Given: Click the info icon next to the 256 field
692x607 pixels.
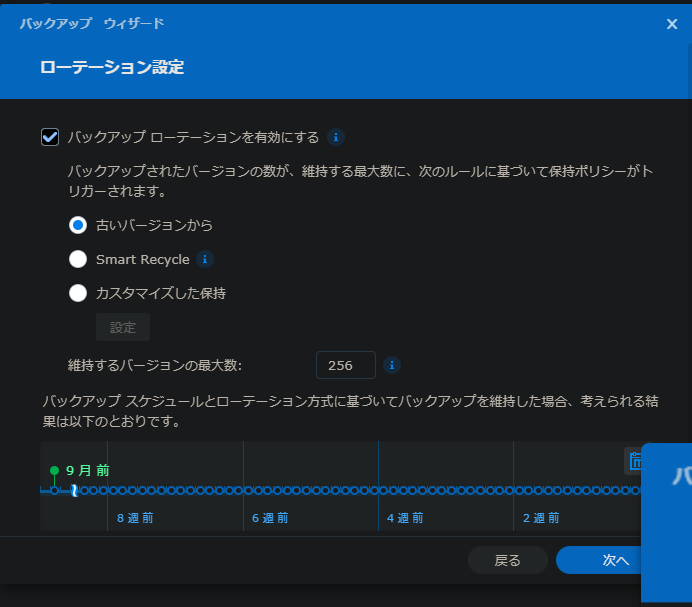Looking at the screenshot, I should click(x=391, y=365).
